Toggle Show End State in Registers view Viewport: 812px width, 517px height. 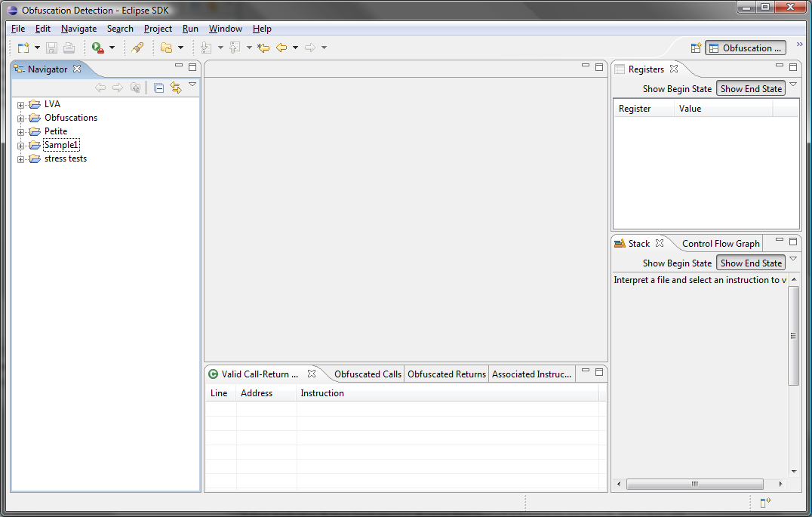pyautogui.click(x=751, y=88)
